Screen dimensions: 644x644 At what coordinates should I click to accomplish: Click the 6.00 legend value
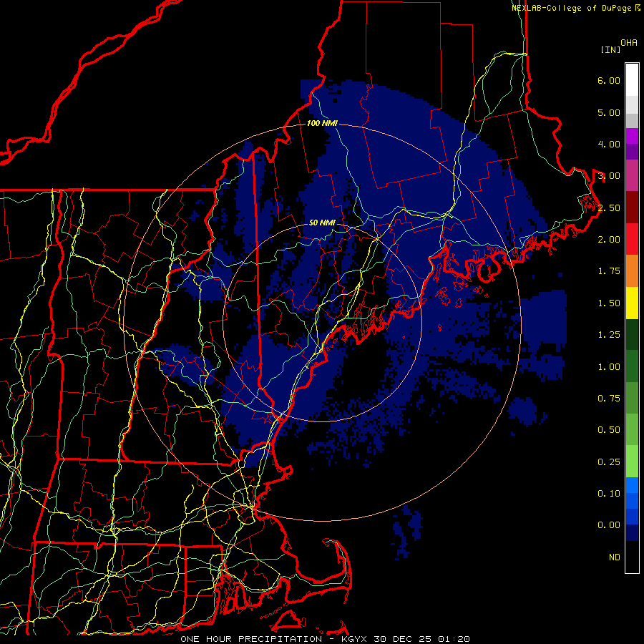click(609, 80)
